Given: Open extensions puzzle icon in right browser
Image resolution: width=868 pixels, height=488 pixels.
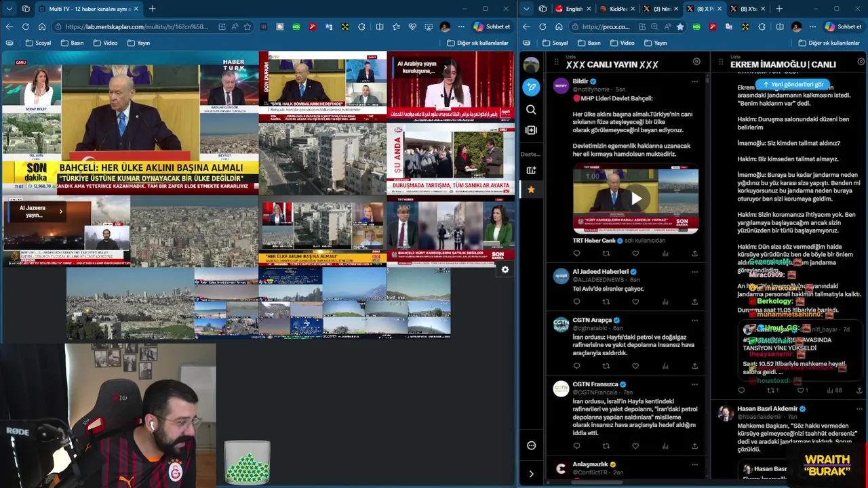Looking at the screenshot, I should point(762,26).
